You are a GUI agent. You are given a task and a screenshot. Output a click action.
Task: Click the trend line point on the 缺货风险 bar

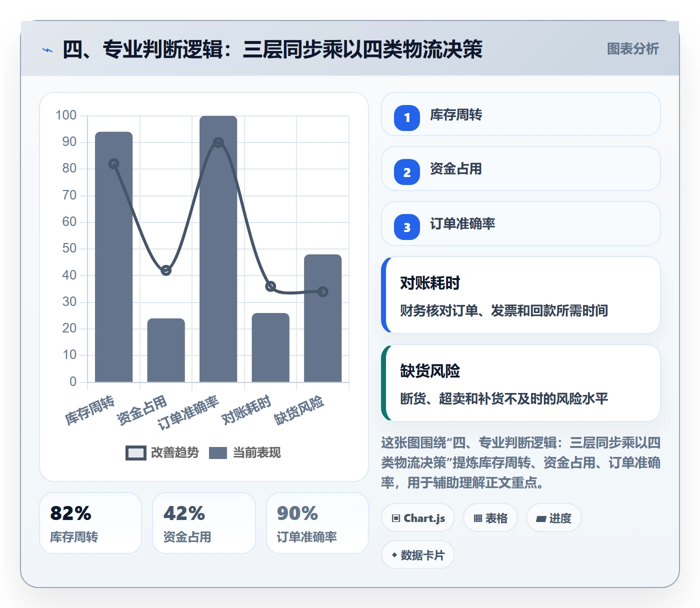[x=323, y=291]
